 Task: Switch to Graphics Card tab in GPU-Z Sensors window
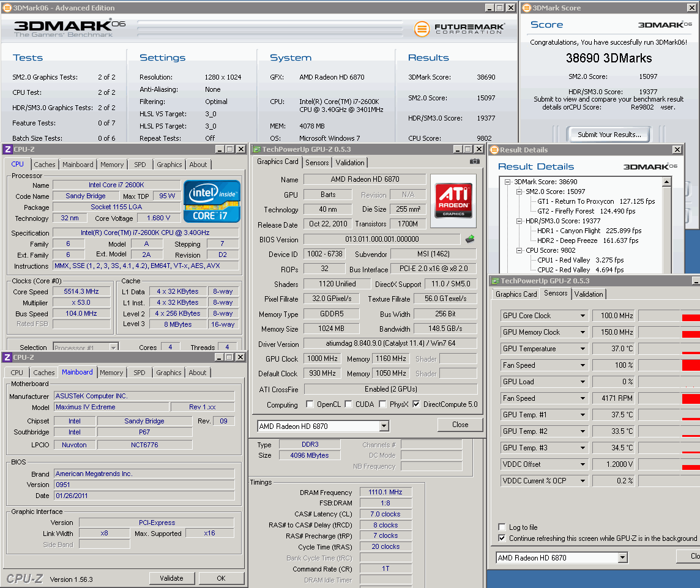[516, 294]
